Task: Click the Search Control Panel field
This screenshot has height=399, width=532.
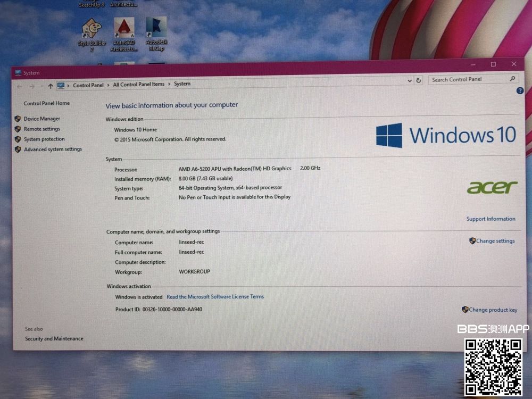Action: click(x=467, y=79)
